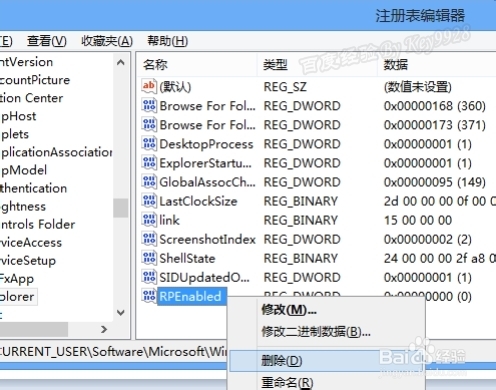
Task: Click the tree scrollbar down arrow
Action: point(121,313)
